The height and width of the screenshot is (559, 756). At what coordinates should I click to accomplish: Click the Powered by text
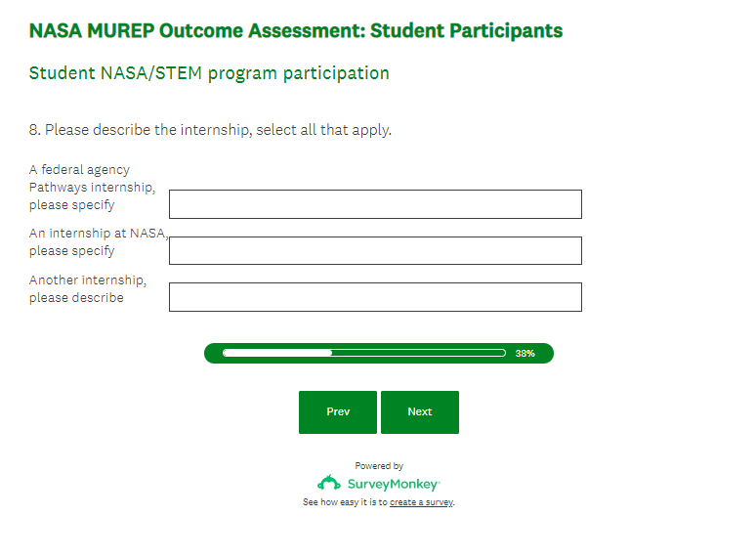tap(379, 466)
